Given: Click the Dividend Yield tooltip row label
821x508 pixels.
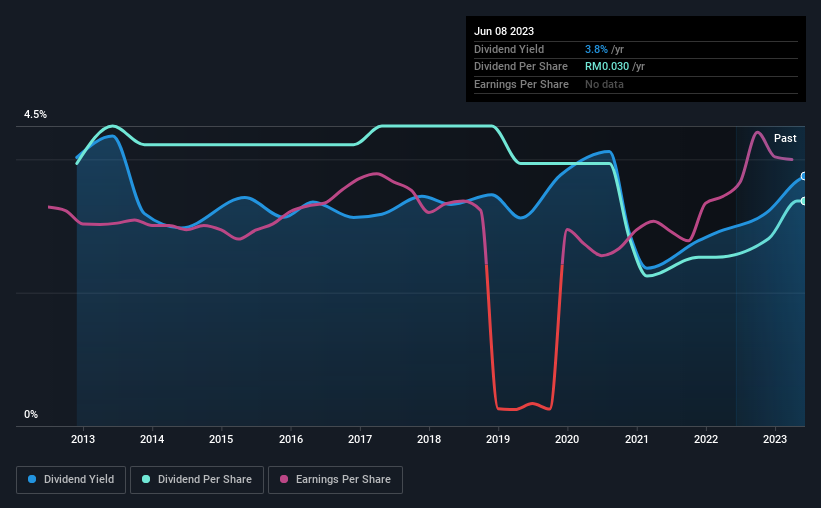Looking at the screenshot, I should (x=509, y=49).
